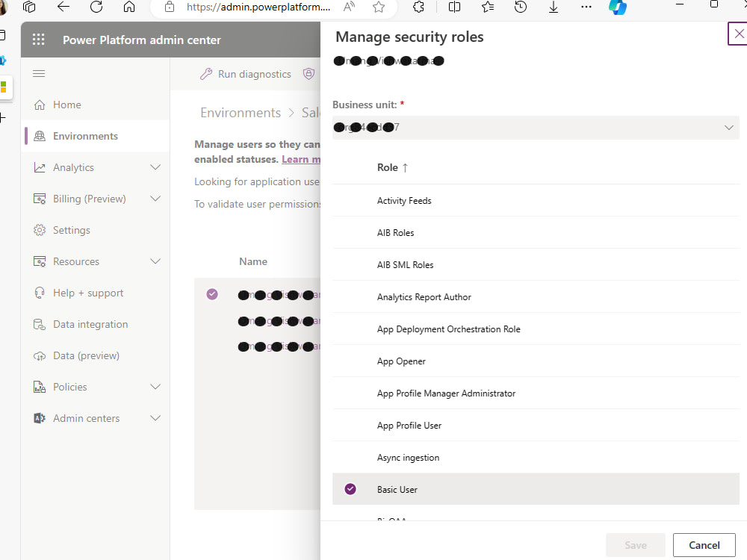The width and height of the screenshot is (747, 560).
Task: Open Favorites star icon in toolbar
Action: pos(487,8)
